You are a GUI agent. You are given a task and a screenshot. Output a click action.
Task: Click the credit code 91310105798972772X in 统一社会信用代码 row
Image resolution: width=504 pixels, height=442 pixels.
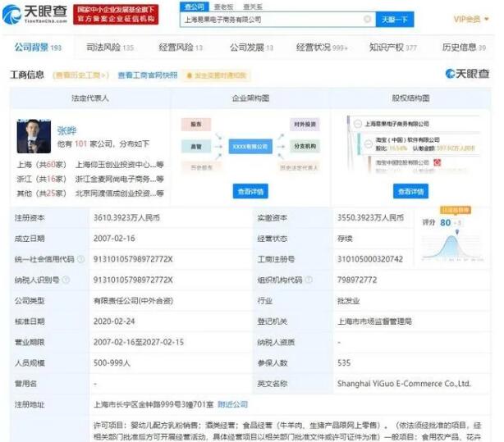pyautogui.click(x=133, y=259)
